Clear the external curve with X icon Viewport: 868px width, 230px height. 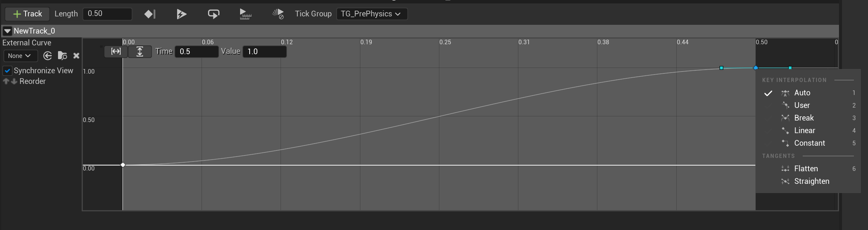point(76,56)
